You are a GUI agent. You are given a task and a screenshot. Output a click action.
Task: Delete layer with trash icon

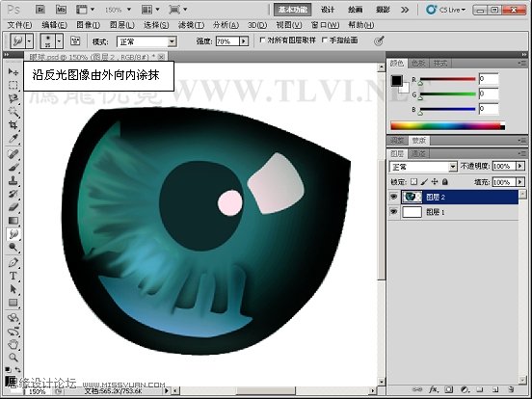(511, 389)
